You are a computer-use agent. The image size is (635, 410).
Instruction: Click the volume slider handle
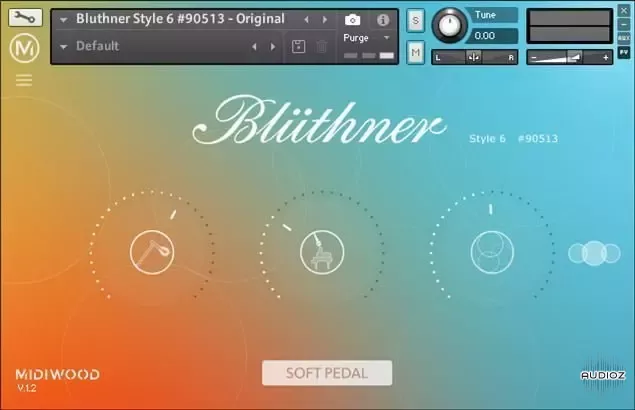[575, 57]
